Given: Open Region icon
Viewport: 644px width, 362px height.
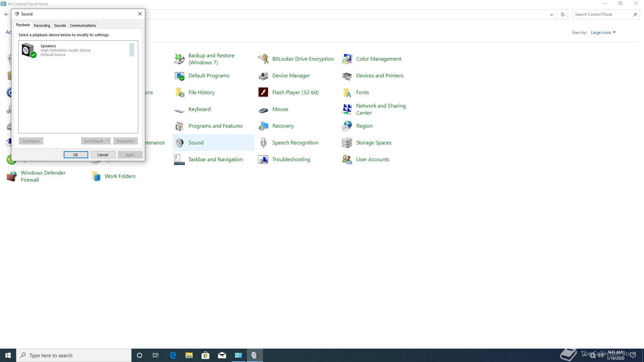Looking at the screenshot, I should tap(347, 126).
